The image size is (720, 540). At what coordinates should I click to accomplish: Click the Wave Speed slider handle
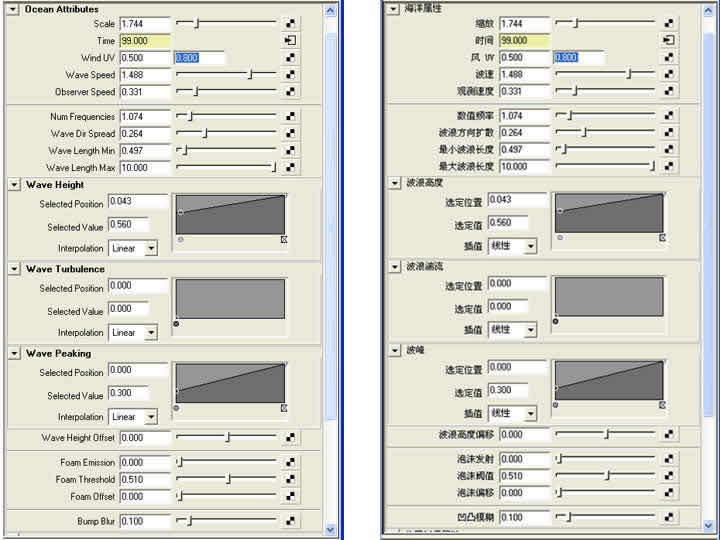pos(250,74)
